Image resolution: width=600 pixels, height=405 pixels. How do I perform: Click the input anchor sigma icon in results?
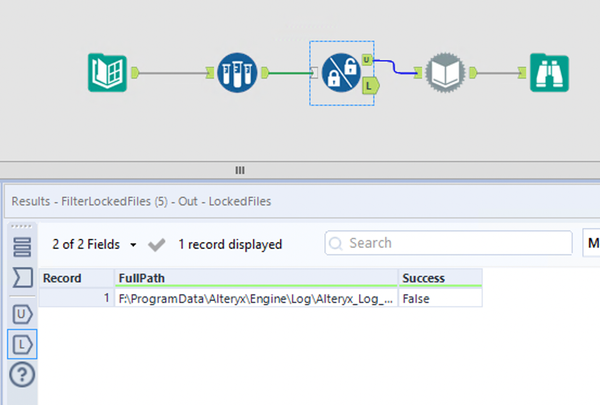point(23,278)
